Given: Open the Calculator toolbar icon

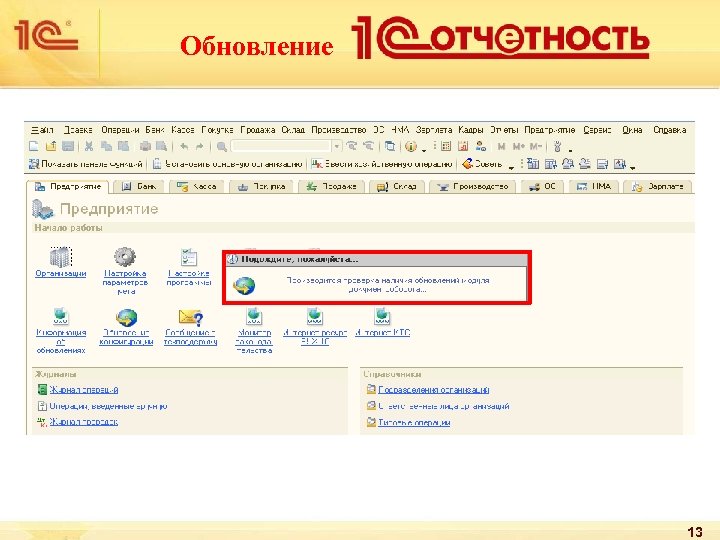Looking at the screenshot, I should click(446, 146).
